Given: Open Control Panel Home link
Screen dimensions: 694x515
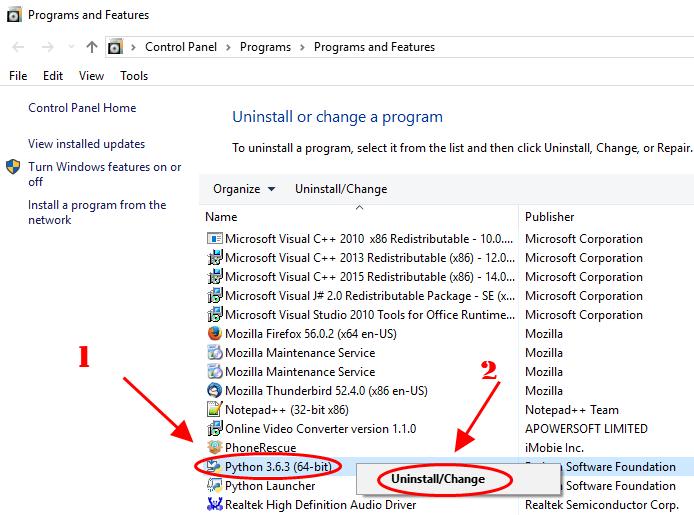Looking at the screenshot, I should [x=82, y=108].
